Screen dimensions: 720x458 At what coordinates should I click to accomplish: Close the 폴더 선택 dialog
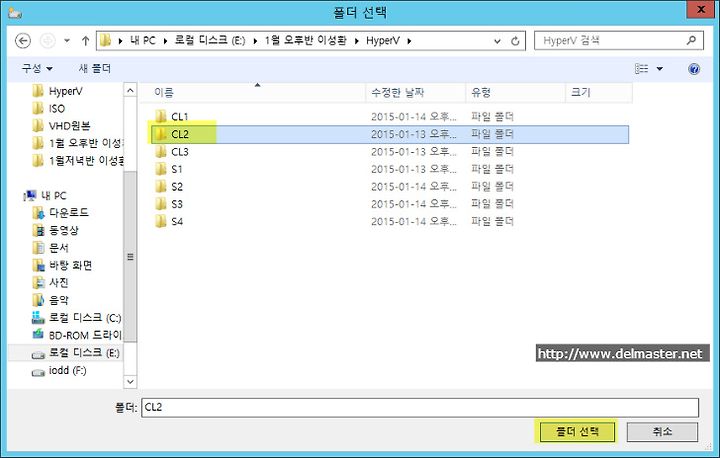(701, 9)
